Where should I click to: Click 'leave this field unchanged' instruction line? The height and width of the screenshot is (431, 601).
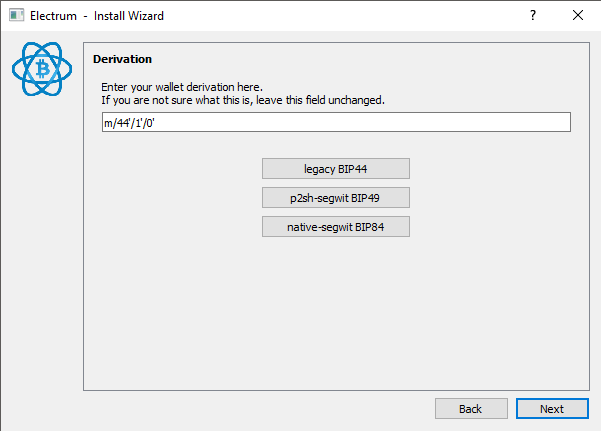pyautogui.click(x=243, y=100)
